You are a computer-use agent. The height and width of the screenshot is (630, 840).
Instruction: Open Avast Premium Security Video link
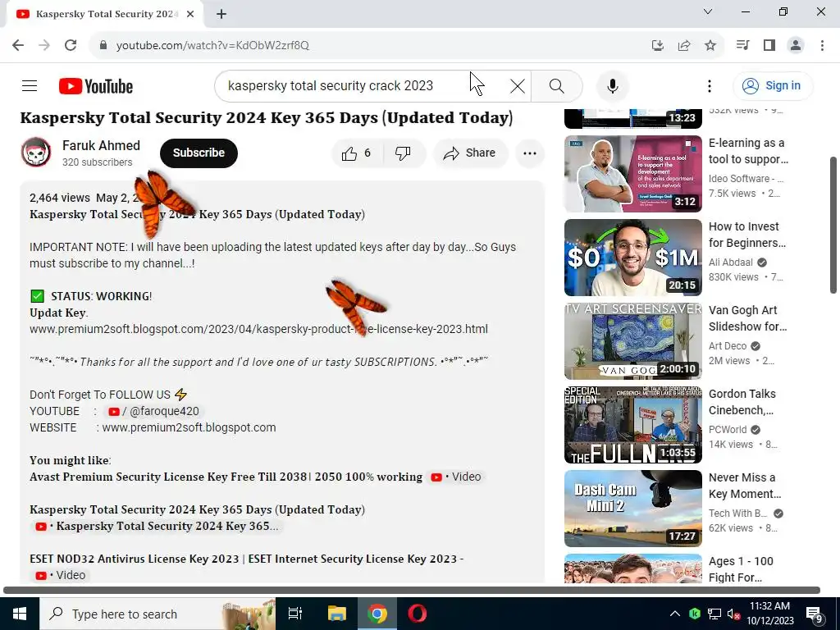coord(455,477)
